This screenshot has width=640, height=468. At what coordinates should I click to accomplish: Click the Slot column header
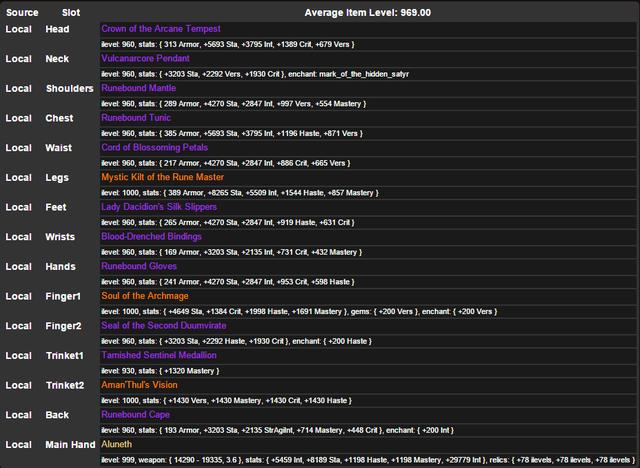[x=71, y=12]
